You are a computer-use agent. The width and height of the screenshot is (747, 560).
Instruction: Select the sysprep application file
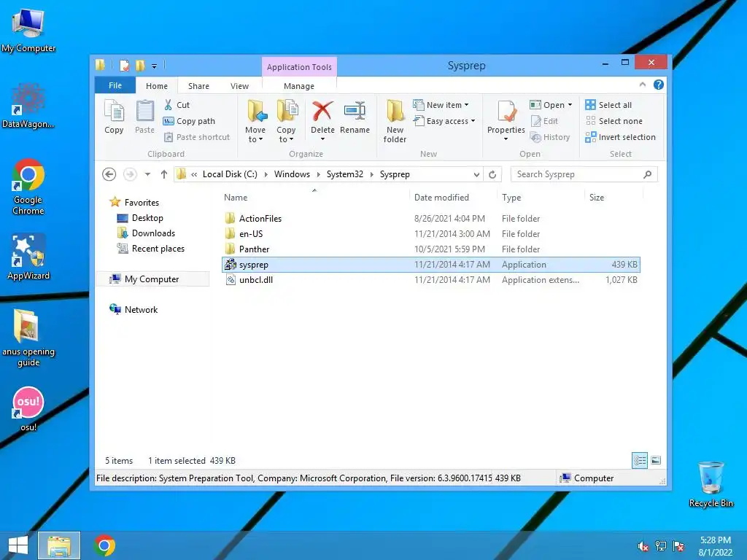click(431, 265)
